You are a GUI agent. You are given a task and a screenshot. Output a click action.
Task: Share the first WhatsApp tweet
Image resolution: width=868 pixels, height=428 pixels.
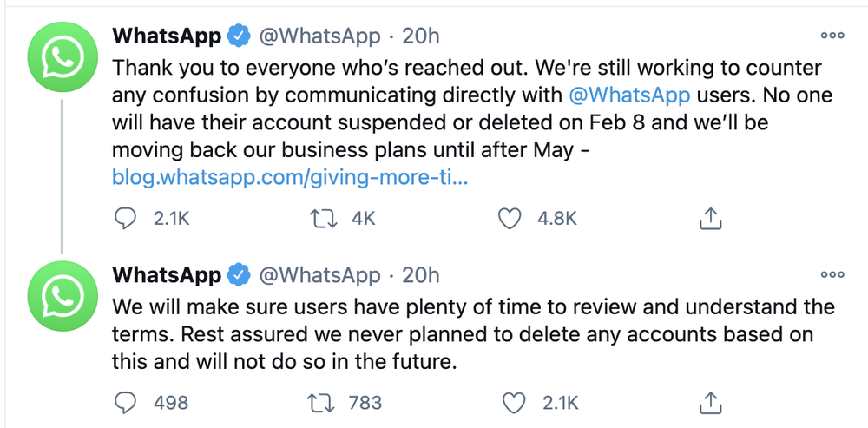coord(711,219)
